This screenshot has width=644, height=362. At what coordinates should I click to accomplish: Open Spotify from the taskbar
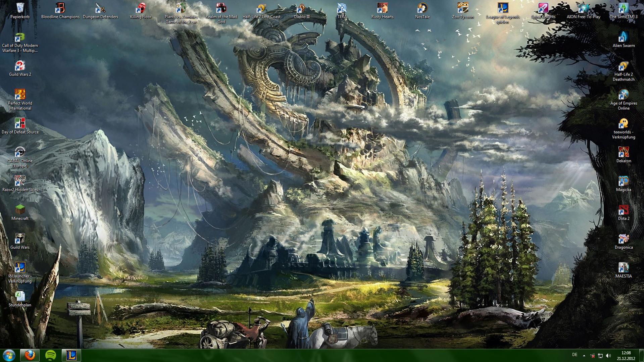(x=51, y=355)
